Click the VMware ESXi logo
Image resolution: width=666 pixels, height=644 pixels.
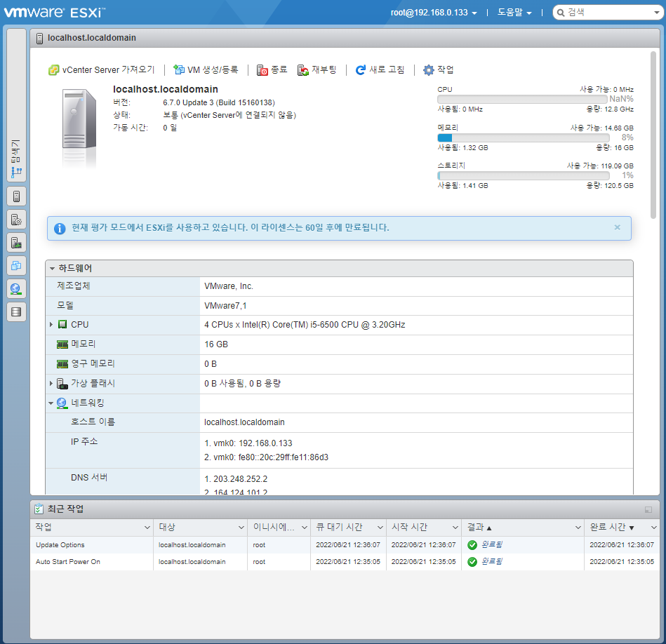[x=54, y=13]
